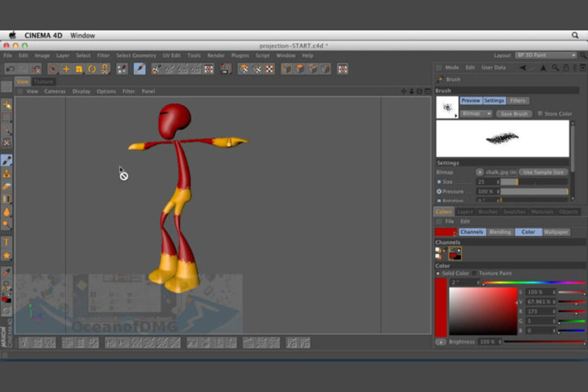Open the UV Edit menu
Image resolution: width=588 pixels, height=392 pixels.
point(171,56)
